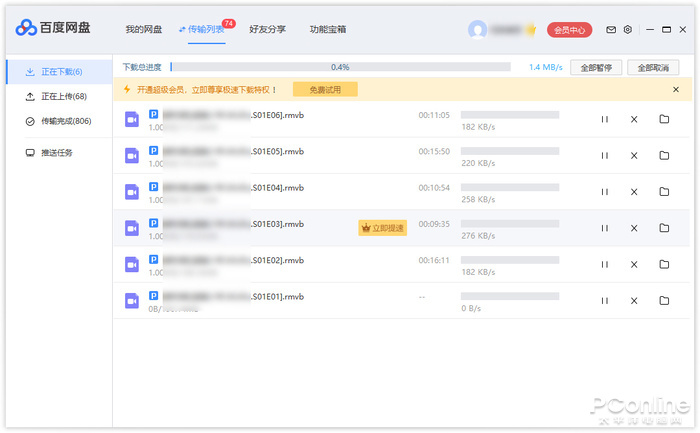Click 免费试用 free trial button
The height and width of the screenshot is (433, 700).
(325, 90)
